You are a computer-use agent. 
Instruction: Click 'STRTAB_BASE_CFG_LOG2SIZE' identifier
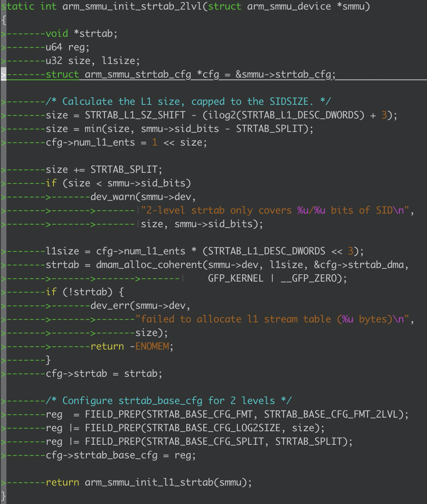213,428
